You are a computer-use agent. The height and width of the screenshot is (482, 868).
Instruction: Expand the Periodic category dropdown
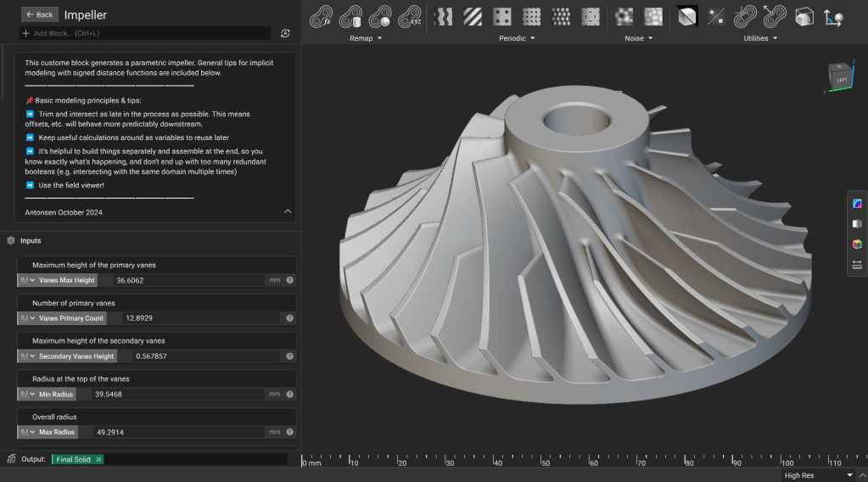pyautogui.click(x=517, y=38)
